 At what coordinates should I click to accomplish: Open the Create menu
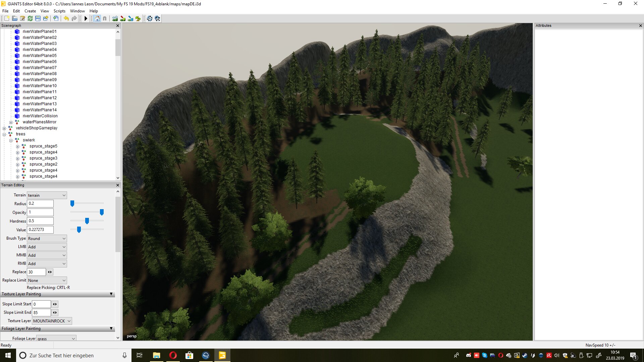(x=30, y=11)
